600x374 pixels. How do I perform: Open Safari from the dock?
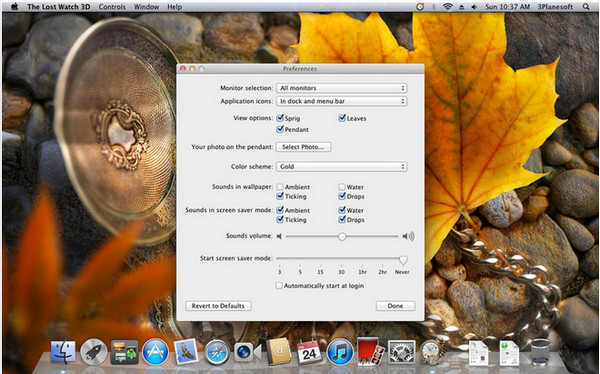click(x=217, y=352)
